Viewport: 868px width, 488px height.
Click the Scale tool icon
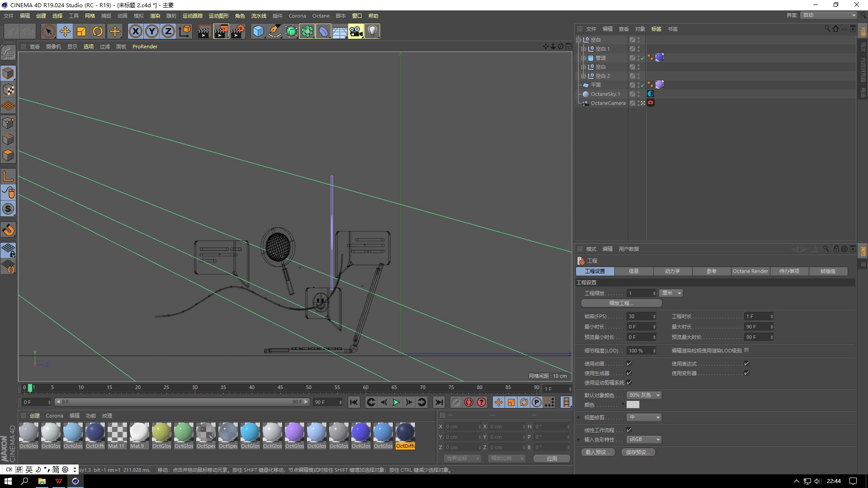coord(81,31)
